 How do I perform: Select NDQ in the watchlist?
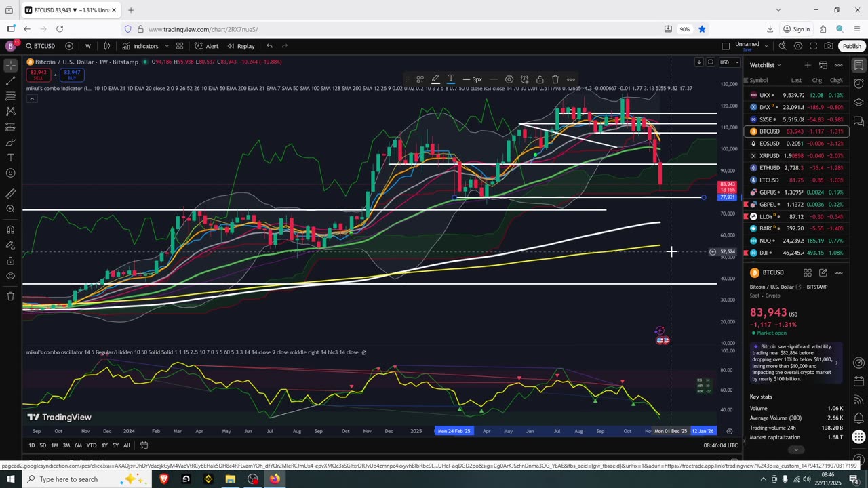click(x=796, y=241)
